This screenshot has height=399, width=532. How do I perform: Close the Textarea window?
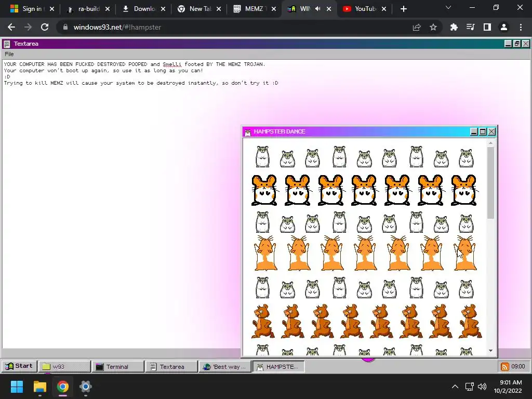coord(526,44)
